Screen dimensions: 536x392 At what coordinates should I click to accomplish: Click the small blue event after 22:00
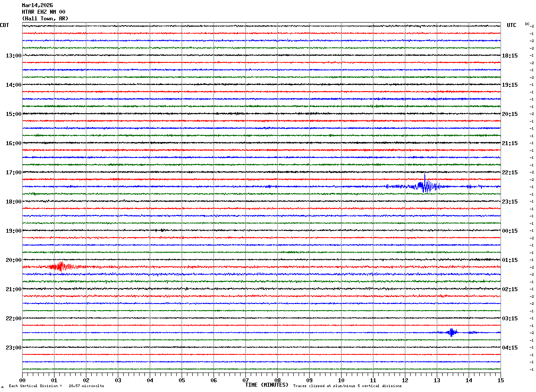coord(452,332)
